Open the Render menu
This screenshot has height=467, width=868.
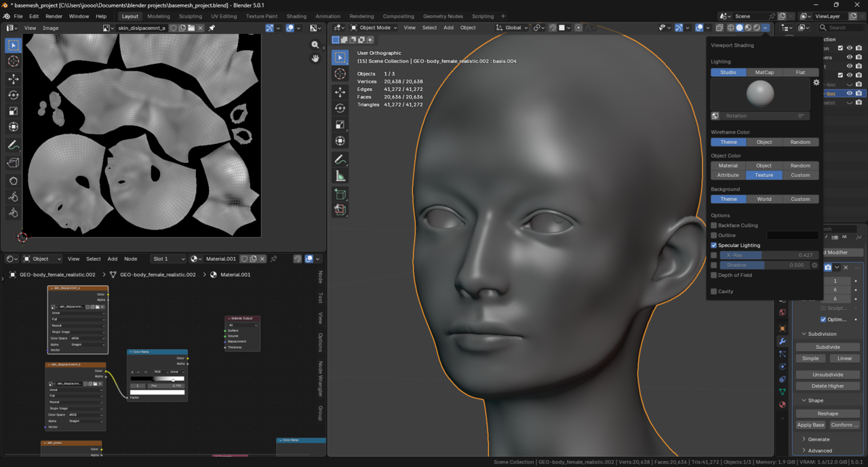pos(54,16)
